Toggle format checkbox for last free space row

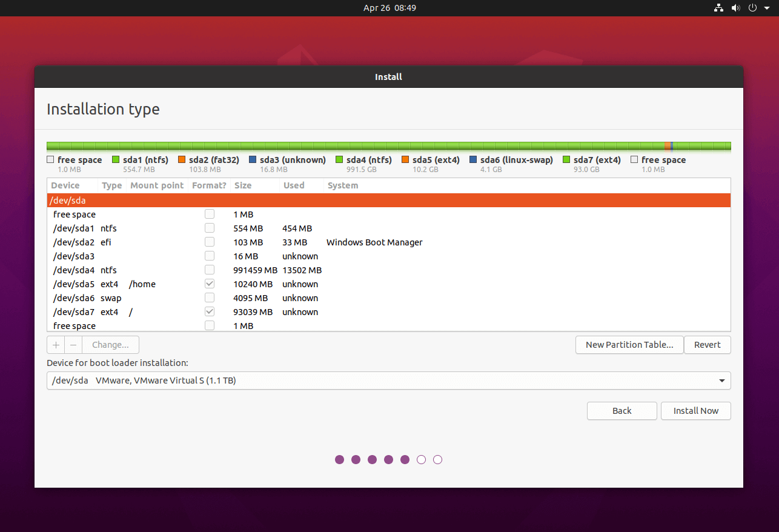[210, 326]
